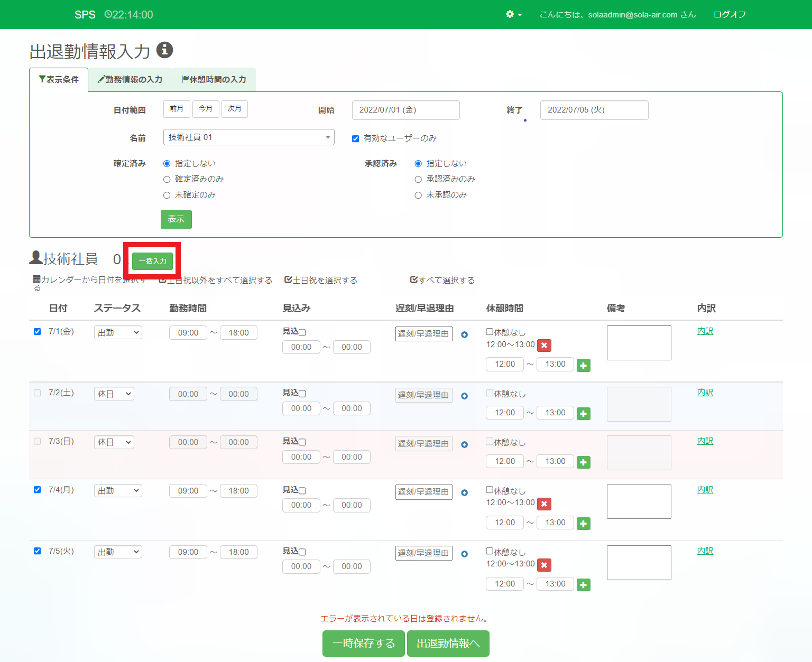Click the 一時保存する button
812x662 pixels.
pyautogui.click(x=363, y=643)
